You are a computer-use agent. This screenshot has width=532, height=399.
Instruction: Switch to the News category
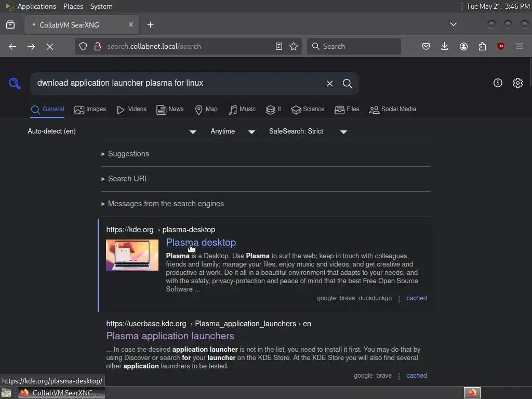(170, 109)
